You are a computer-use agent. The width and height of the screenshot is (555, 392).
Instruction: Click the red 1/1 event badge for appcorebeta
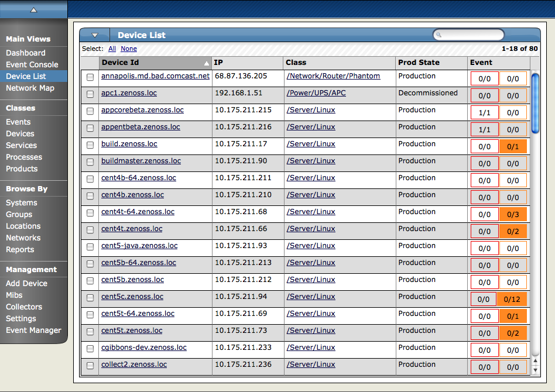tap(484, 112)
